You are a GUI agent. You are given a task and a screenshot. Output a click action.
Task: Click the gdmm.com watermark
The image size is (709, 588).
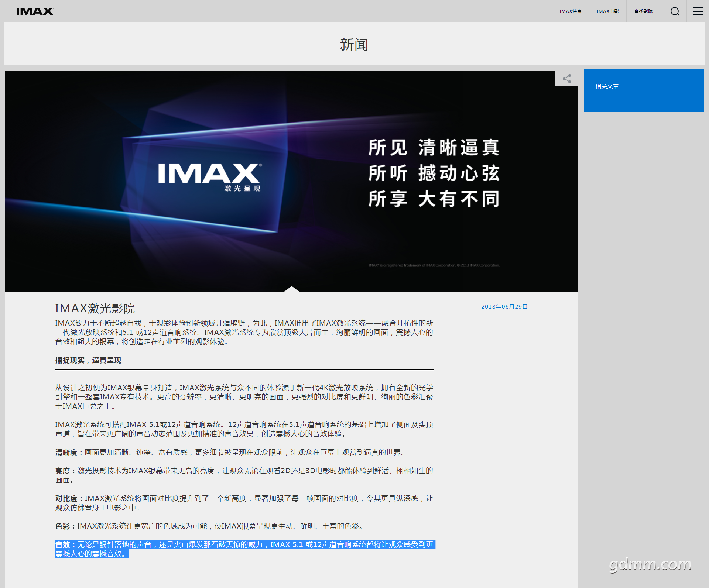click(x=650, y=564)
